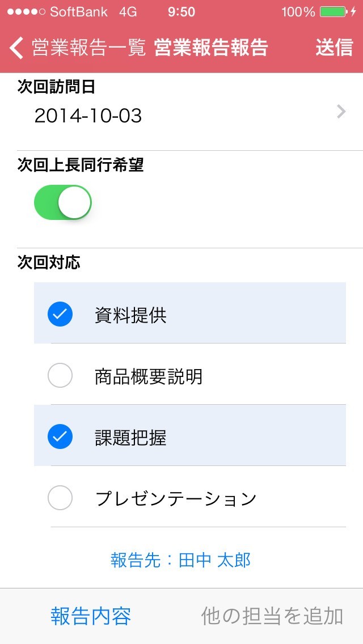
Task: Tap the back chevron arrow icon
Action: click(x=17, y=48)
